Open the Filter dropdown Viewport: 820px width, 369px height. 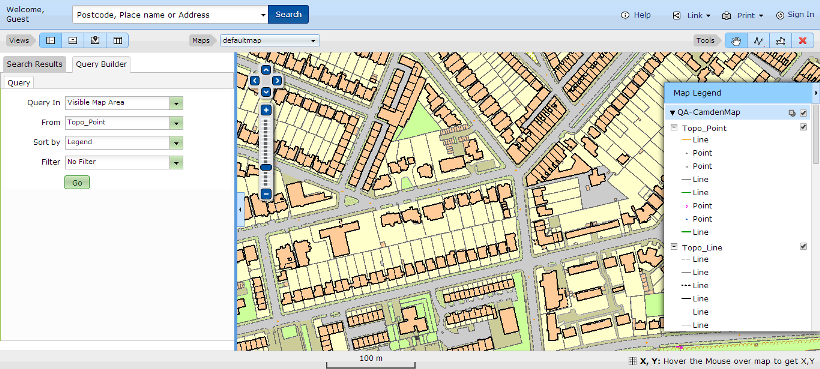177,162
